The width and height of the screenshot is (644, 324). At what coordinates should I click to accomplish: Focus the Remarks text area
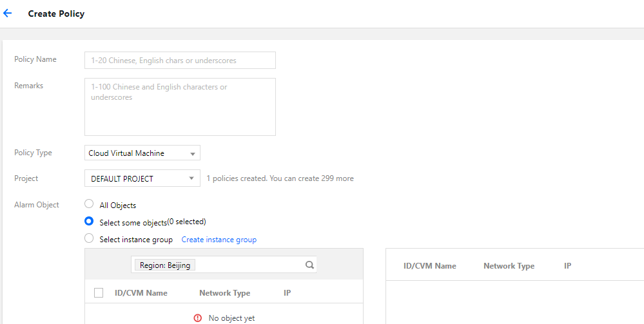coord(180,107)
